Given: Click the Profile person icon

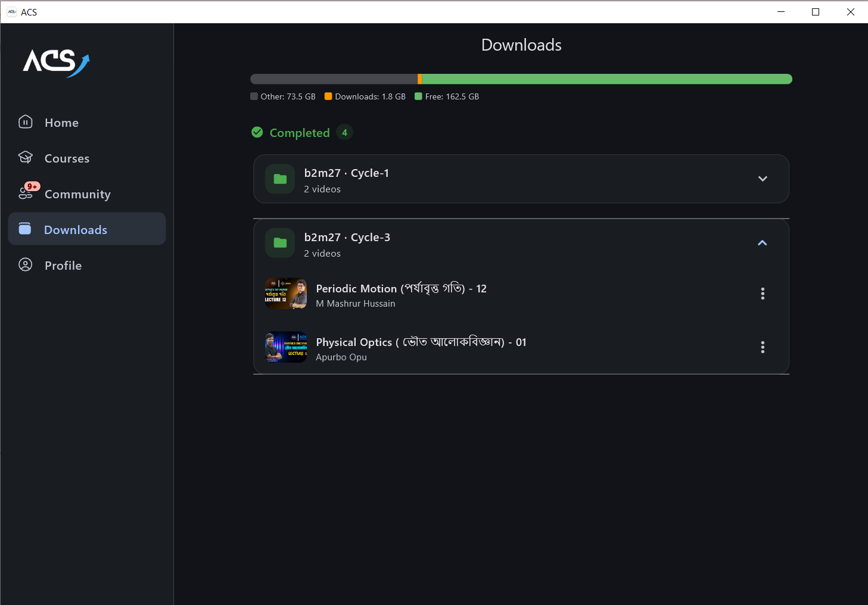Looking at the screenshot, I should coord(26,264).
